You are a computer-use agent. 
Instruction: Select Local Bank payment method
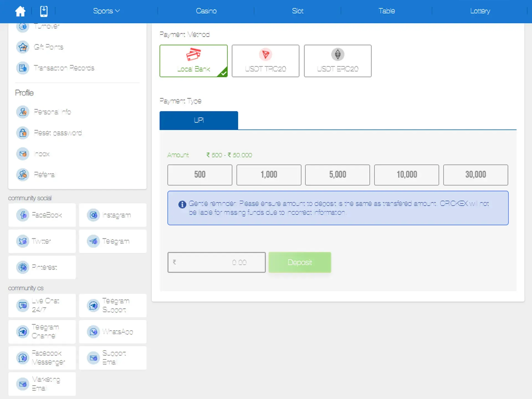193,61
